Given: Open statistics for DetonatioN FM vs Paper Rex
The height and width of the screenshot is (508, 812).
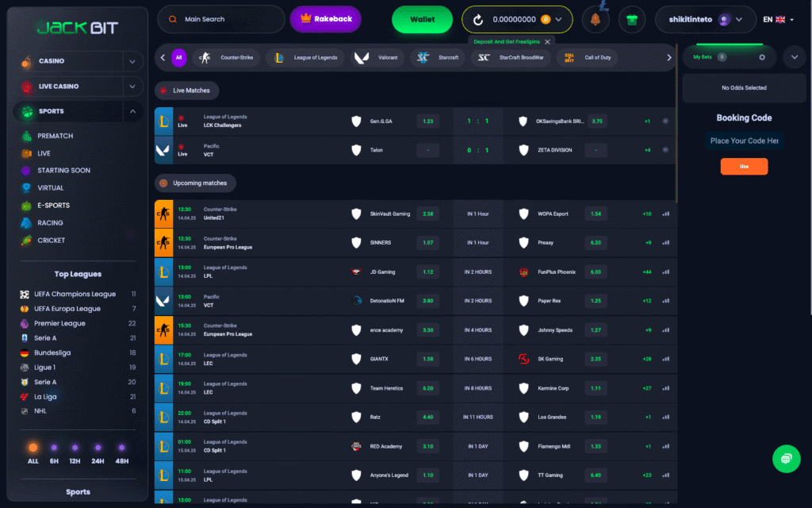Looking at the screenshot, I should [665, 301].
